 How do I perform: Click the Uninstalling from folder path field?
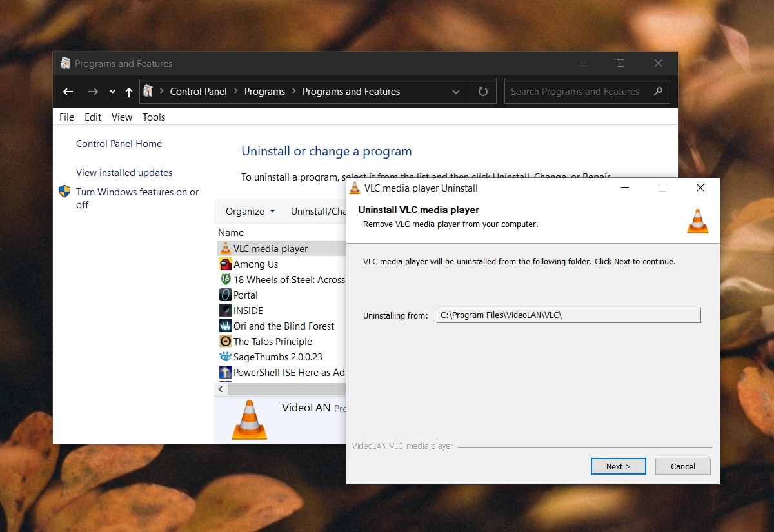[568, 315]
